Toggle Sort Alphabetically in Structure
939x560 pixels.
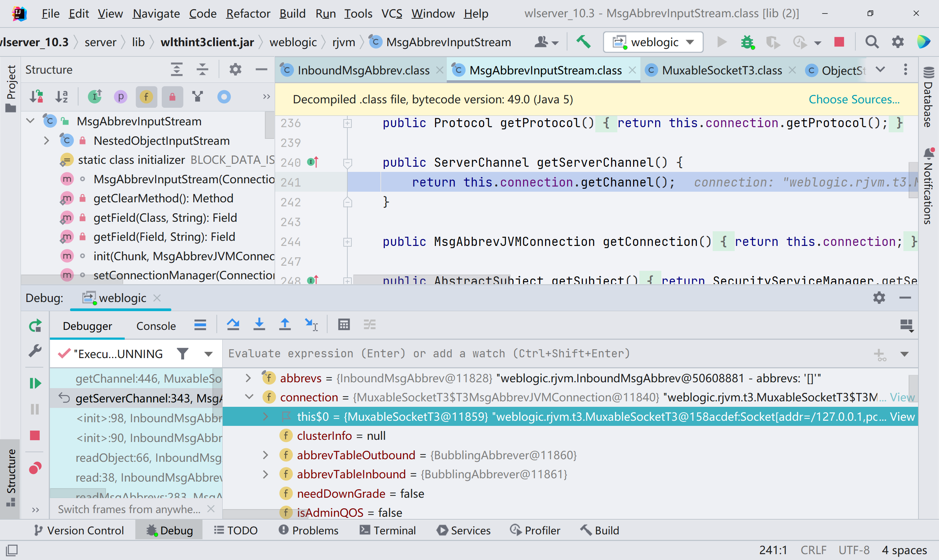tap(62, 97)
